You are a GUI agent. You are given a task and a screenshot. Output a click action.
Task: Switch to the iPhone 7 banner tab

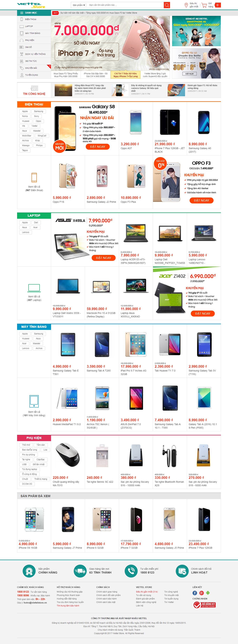click(125, 75)
